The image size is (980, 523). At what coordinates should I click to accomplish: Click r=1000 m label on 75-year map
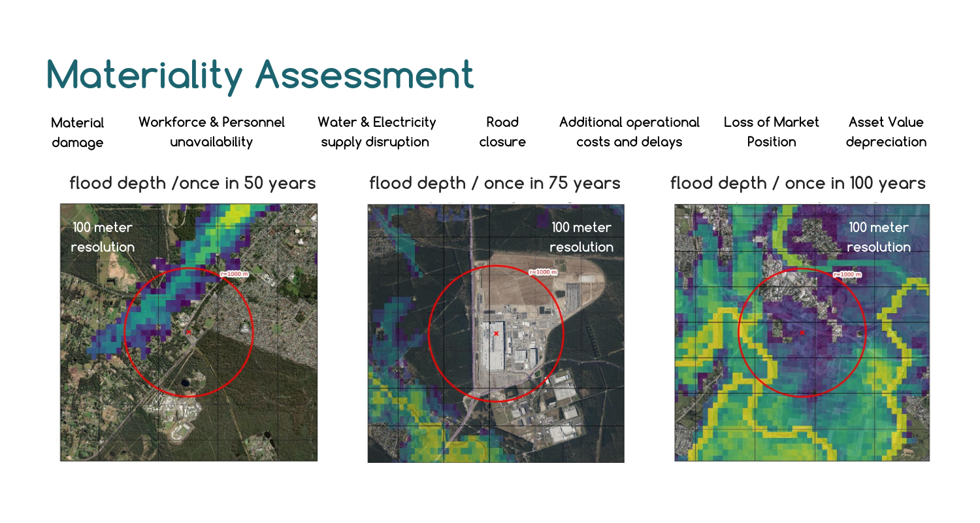(x=542, y=272)
